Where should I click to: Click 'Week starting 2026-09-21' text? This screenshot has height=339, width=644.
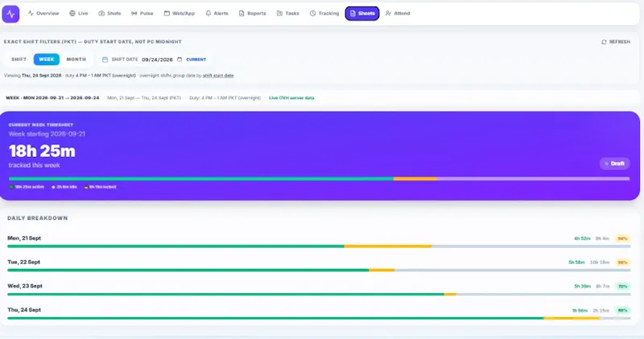coord(47,134)
